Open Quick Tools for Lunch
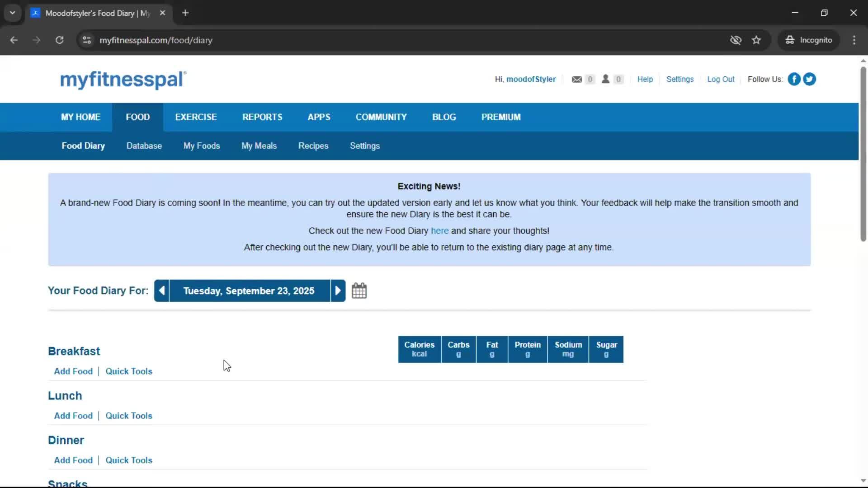The height and width of the screenshot is (488, 868). tap(129, 416)
